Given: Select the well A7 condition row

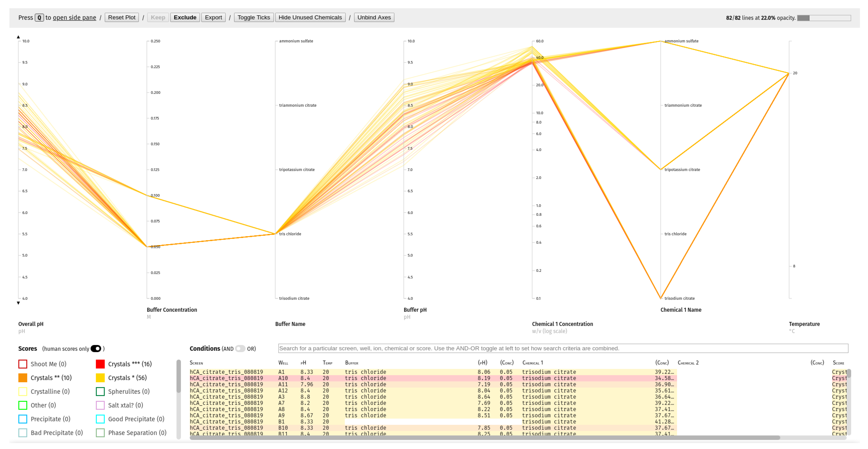Looking at the screenshot, I should 518,403.
